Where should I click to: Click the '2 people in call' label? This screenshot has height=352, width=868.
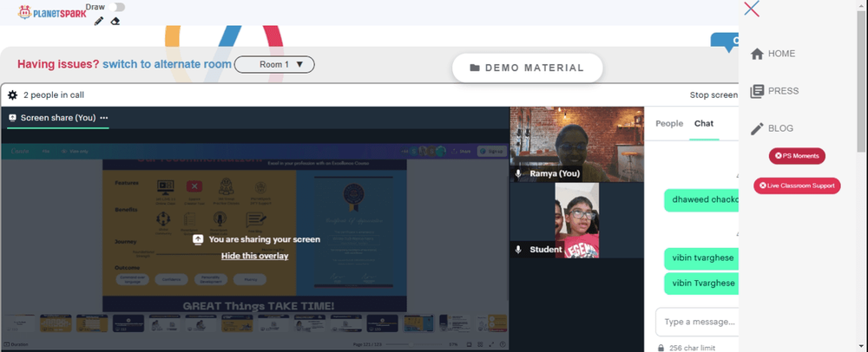pos(54,95)
